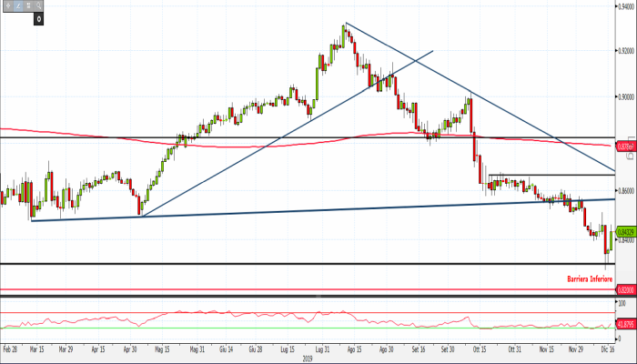Click the 'Ago 15' date axis label
Viewport: 637px width, 364px height.
(x=354, y=349)
